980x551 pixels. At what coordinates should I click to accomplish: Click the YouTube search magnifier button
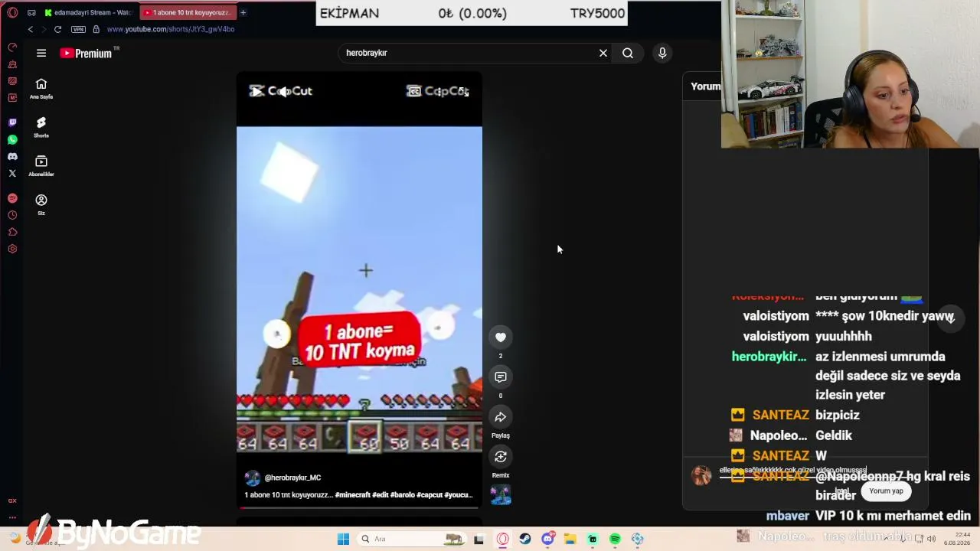pyautogui.click(x=628, y=53)
